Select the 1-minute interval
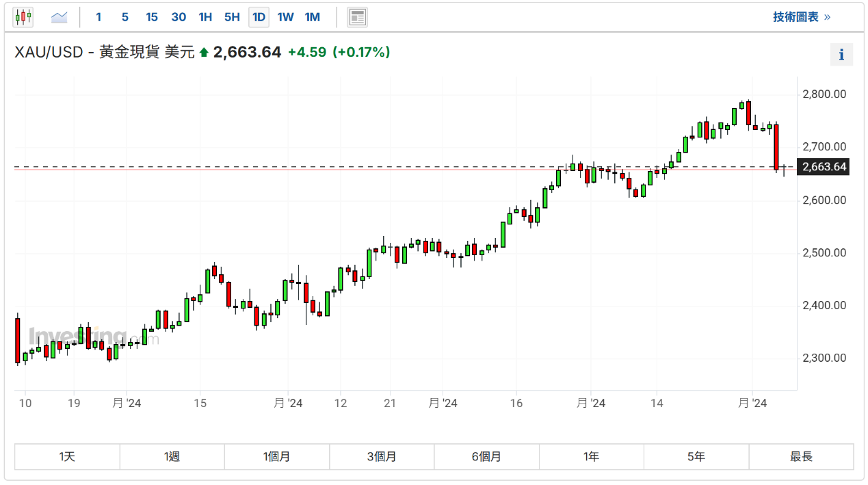The image size is (868, 485). coord(98,17)
